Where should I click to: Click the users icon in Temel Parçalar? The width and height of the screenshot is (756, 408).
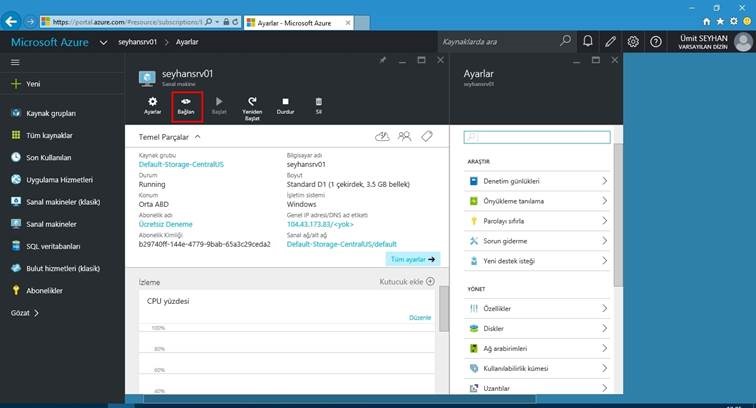click(405, 137)
